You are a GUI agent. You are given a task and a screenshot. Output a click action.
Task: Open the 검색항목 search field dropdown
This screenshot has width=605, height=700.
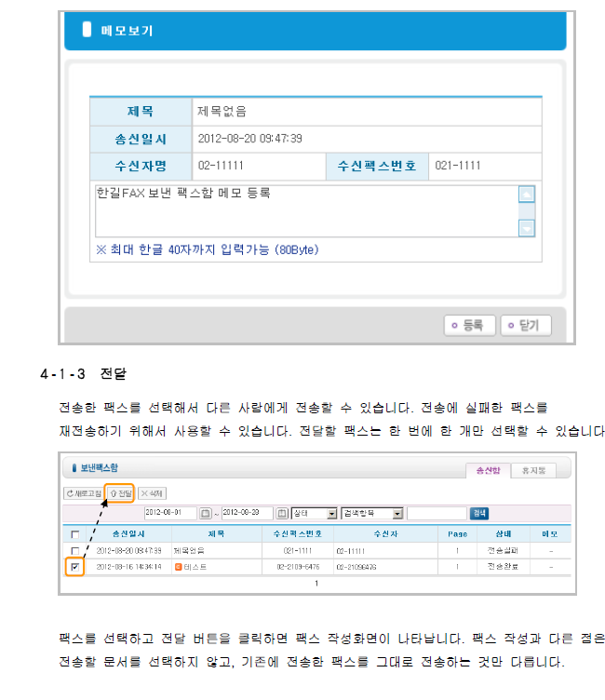pyautogui.click(x=371, y=513)
